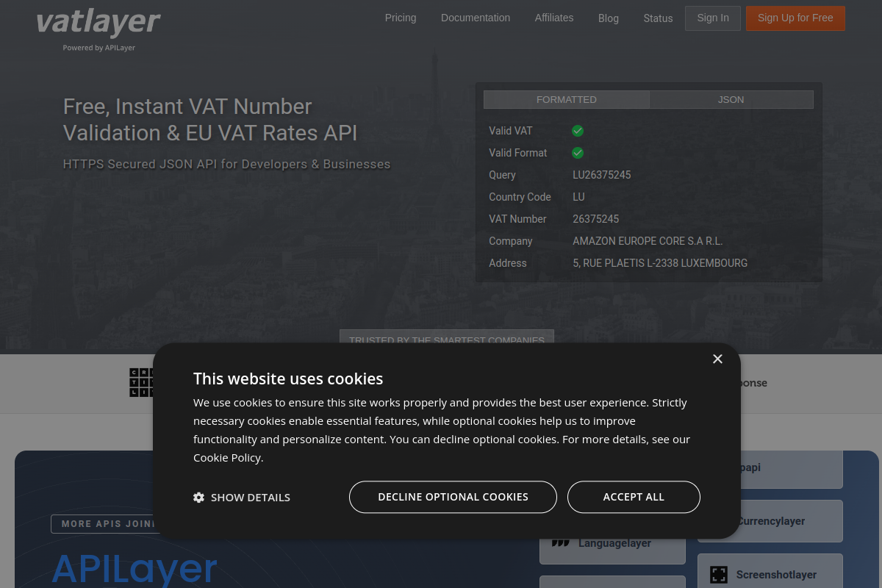882x588 pixels.
Task: Click the Valid VAT green checkmark
Action: [578, 131]
